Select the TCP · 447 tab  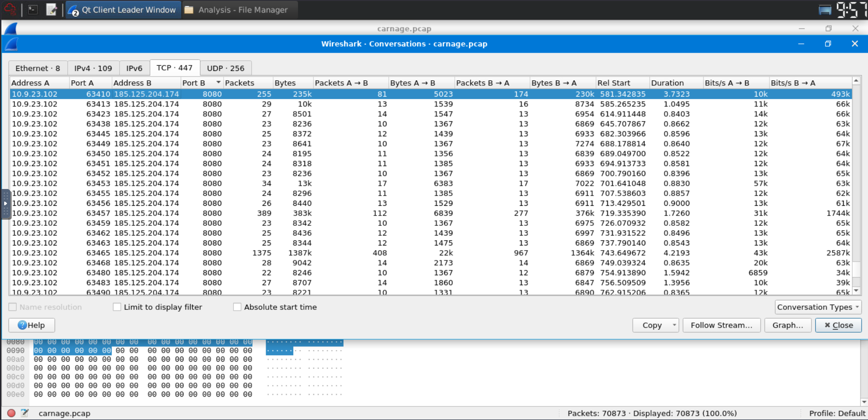(175, 68)
